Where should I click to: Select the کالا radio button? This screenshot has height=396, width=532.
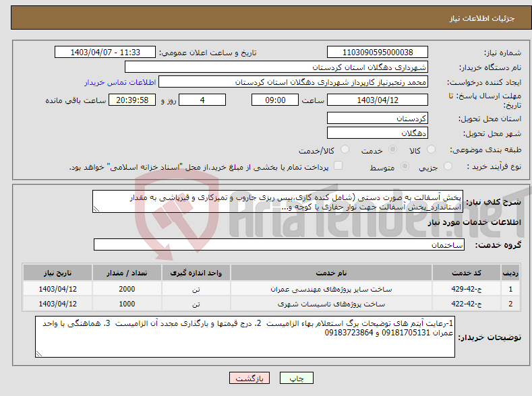(431, 150)
